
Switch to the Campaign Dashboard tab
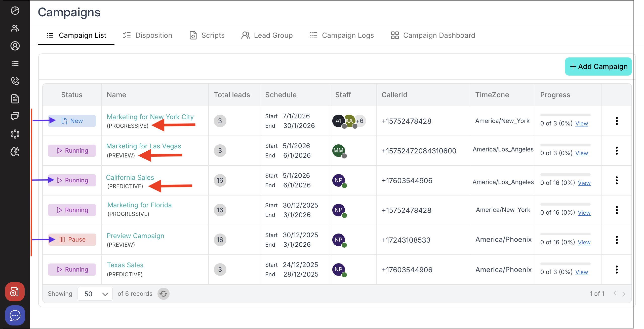click(x=433, y=35)
